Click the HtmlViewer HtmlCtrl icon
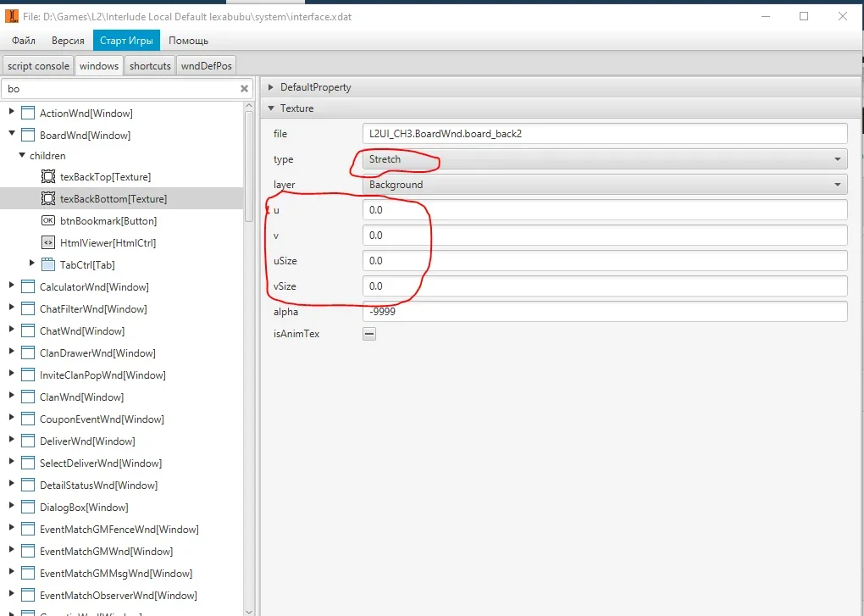The image size is (864, 616). 48,243
